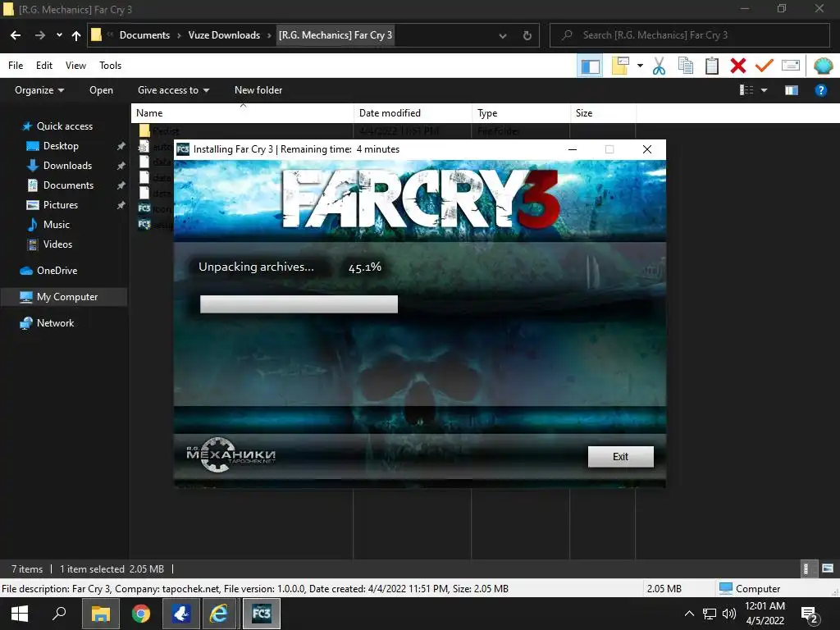The height and width of the screenshot is (630, 840).
Task: Open the Edit menu
Action: pyautogui.click(x=44, y=66)
